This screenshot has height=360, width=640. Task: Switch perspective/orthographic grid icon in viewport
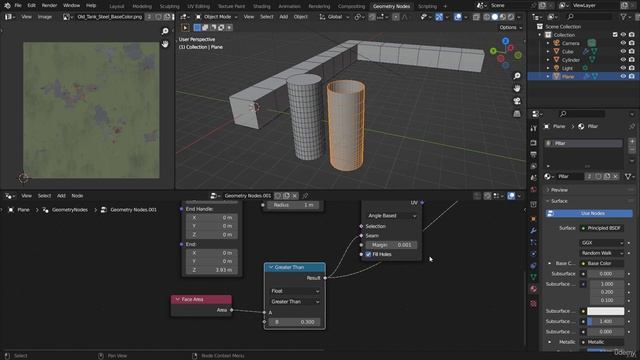click(x=517, y=113)
